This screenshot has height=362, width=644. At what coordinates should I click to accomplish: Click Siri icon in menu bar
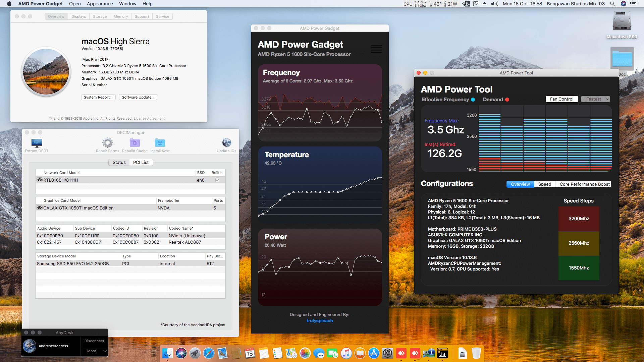[x=623, y=4]
